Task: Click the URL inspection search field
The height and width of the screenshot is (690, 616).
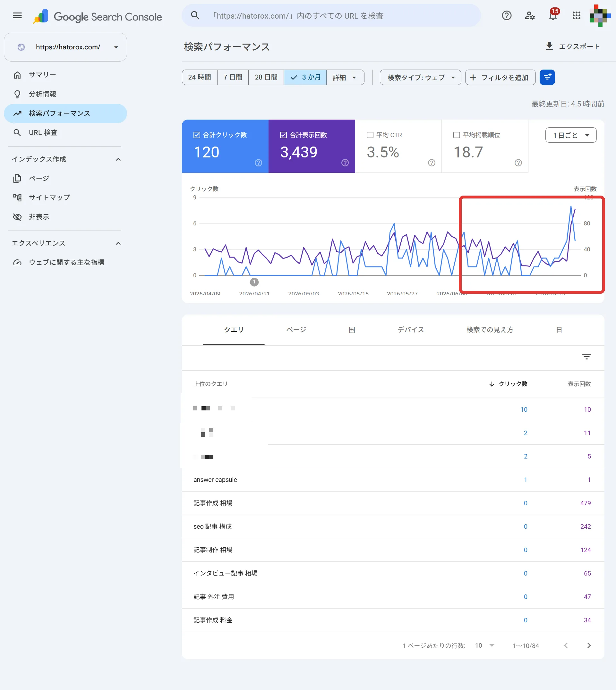Action: click(331, 16)
